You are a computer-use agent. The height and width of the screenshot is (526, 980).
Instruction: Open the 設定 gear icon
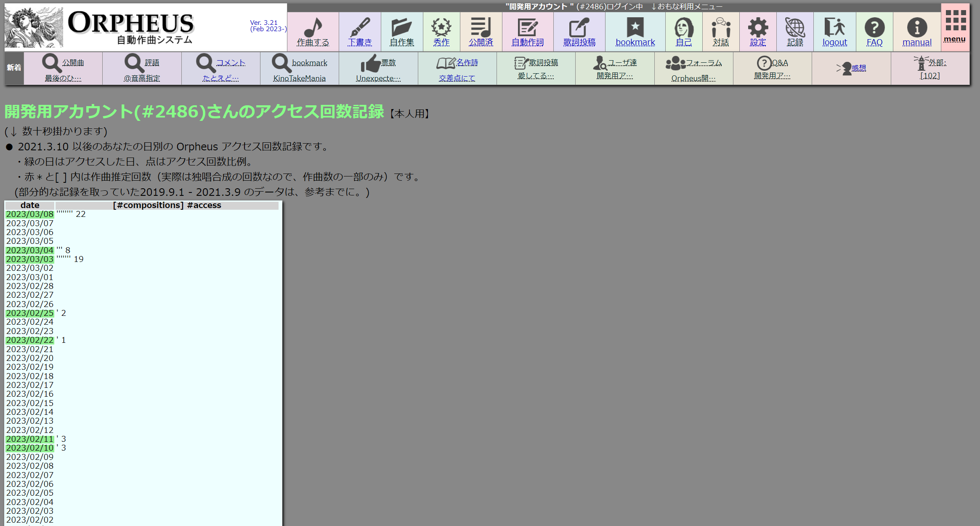[757, 28]
